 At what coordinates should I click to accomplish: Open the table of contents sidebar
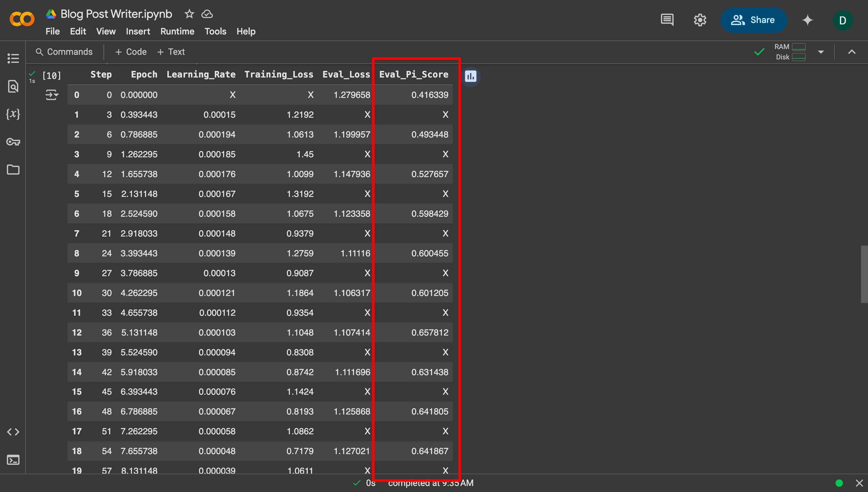point(13,58)
